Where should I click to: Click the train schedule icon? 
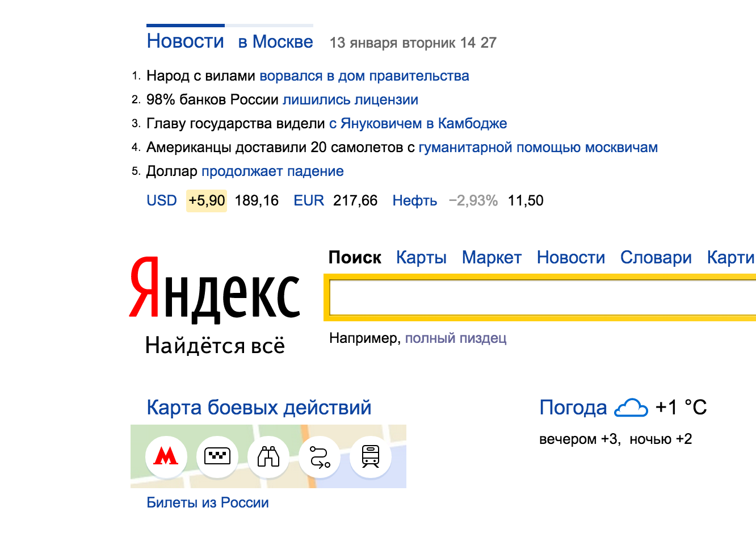coord(371,456)
